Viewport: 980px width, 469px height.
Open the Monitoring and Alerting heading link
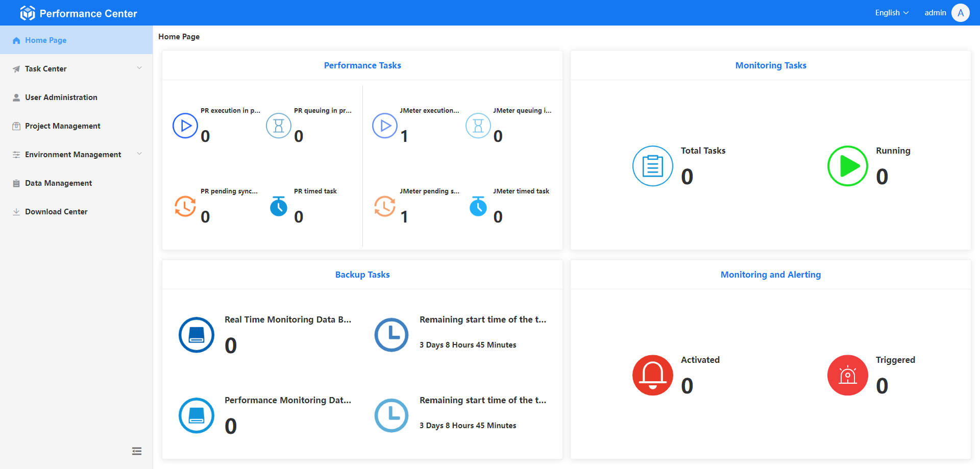click(x=770, y=275)
